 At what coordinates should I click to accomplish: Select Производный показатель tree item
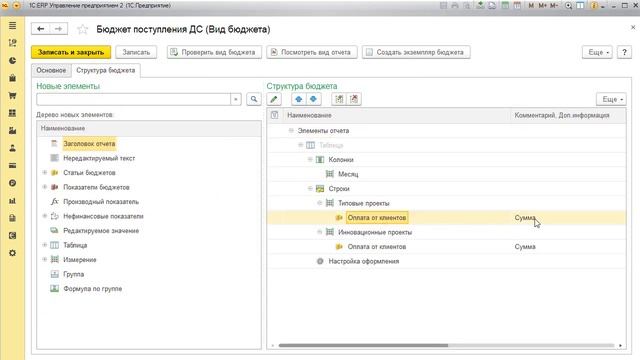coord(101,202)
